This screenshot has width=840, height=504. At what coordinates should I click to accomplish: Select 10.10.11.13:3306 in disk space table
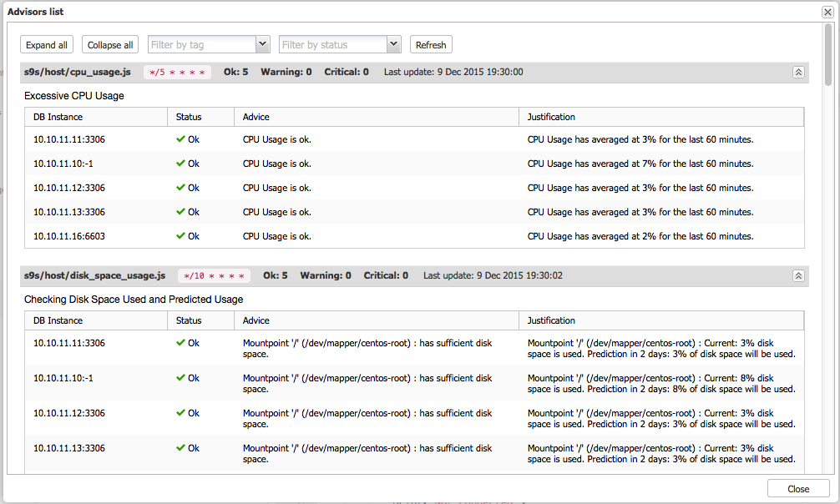[69, 448]
